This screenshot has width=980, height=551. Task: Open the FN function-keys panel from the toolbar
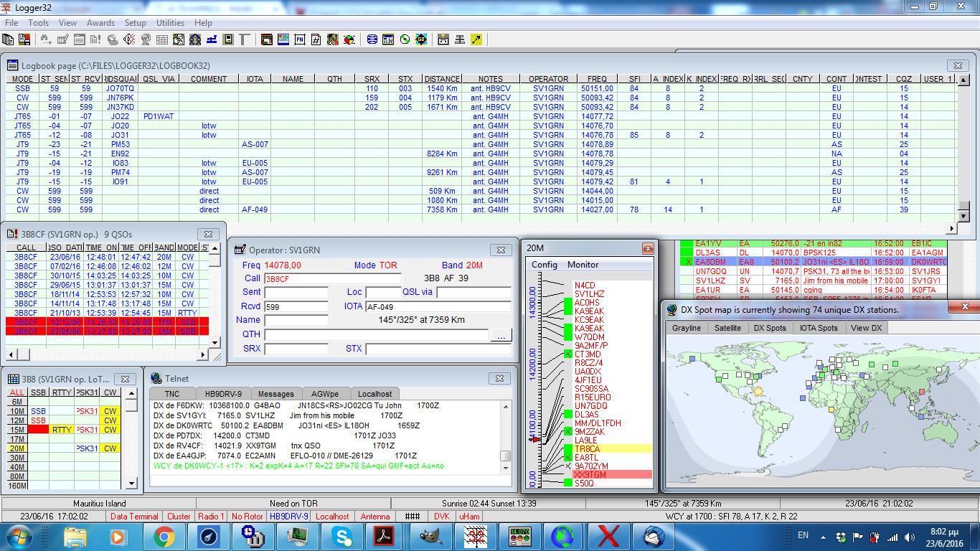(x=298, y=39)
